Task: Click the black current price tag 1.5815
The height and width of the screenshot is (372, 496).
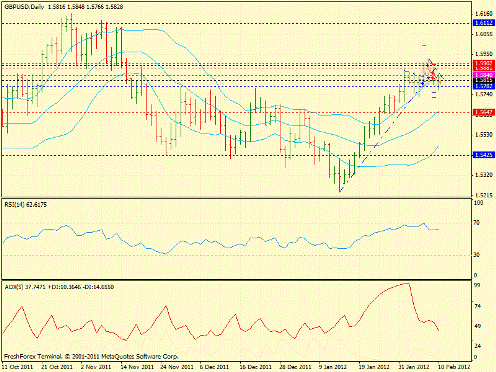Action: (x=483, y=80)
